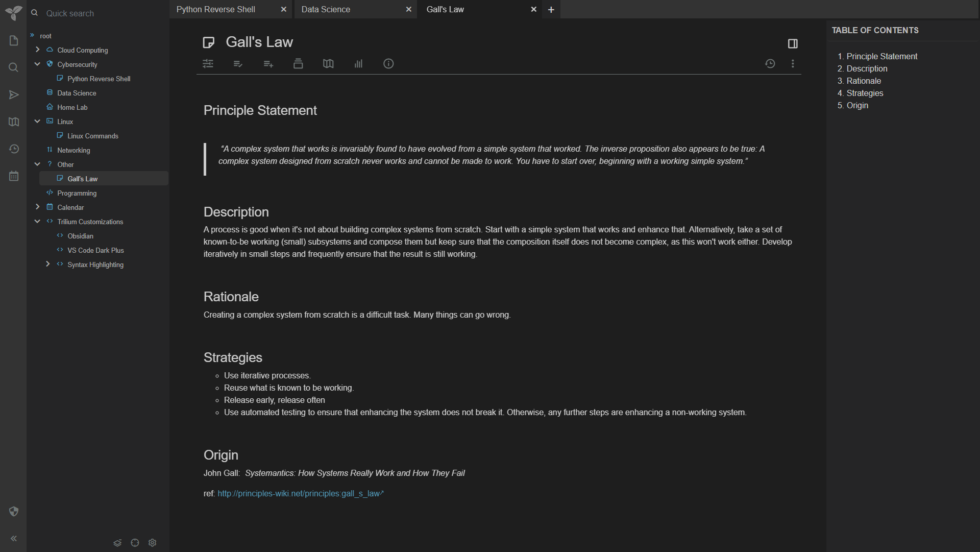Open the calendar icon in left launcher
This screenshot has height=552, width=980.
point(14,176)
